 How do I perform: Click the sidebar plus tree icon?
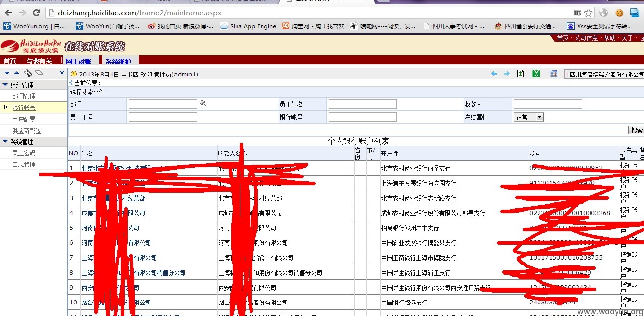point(28,73)
